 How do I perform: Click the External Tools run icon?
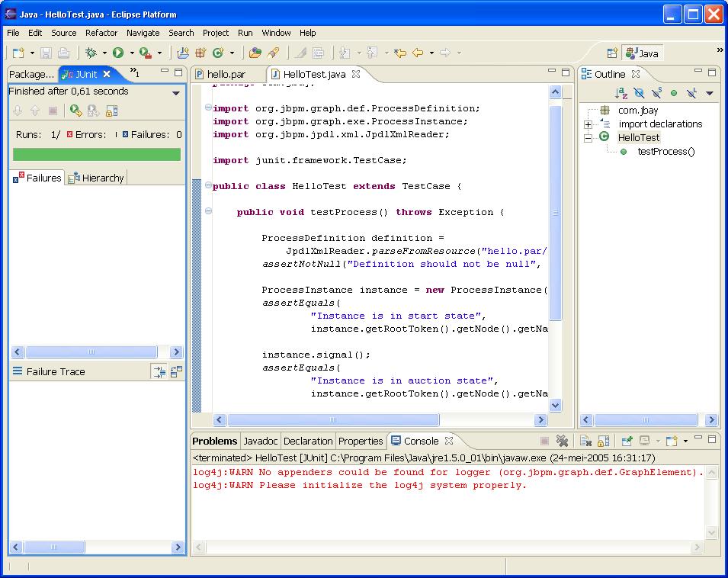click(146, 53)
